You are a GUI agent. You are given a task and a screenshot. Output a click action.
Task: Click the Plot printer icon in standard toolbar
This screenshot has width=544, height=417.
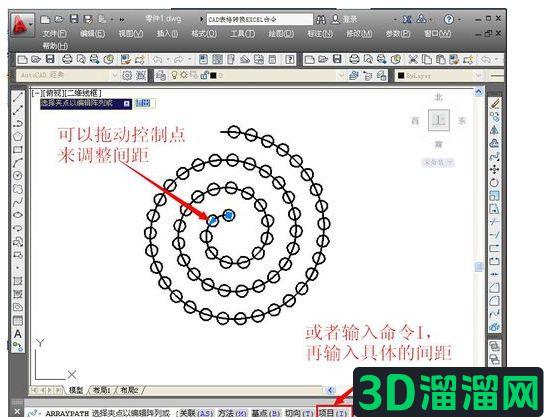(67, 60)
